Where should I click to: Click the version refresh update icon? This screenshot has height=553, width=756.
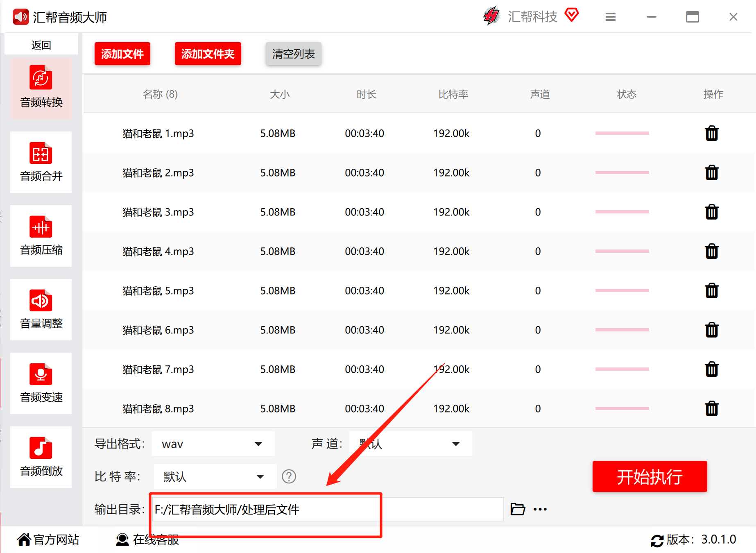tap(657, 541)
